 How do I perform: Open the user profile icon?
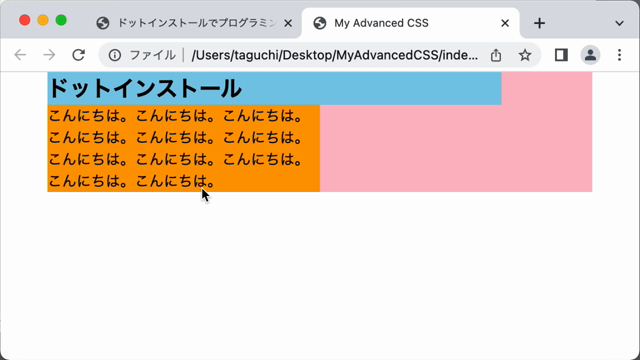click(x=590, y=55)
